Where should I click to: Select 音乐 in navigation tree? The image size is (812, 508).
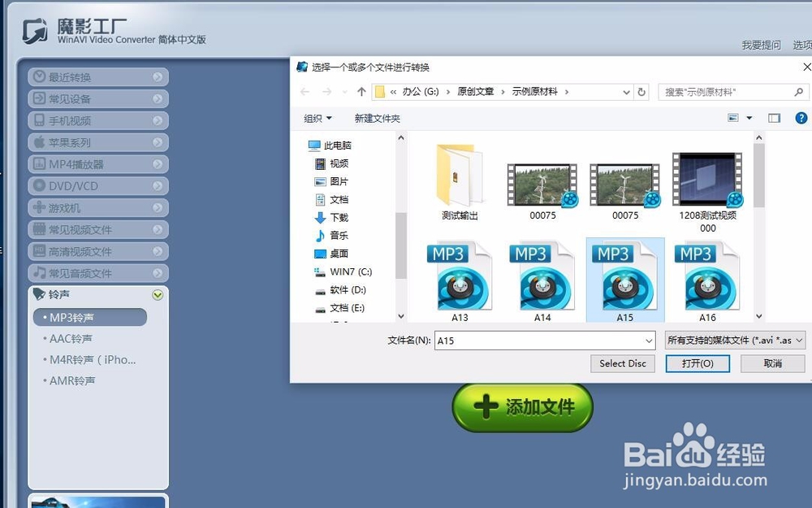point(332,236)
